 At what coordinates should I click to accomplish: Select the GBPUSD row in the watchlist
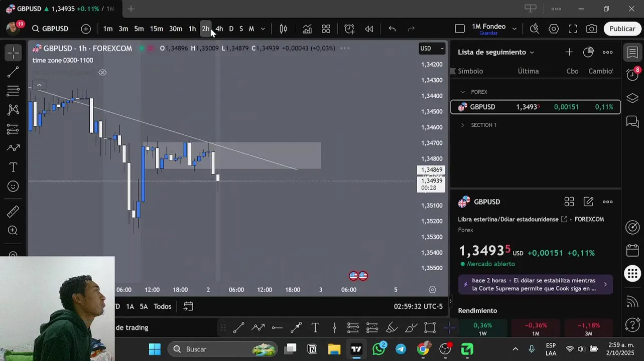coord(535,107)
